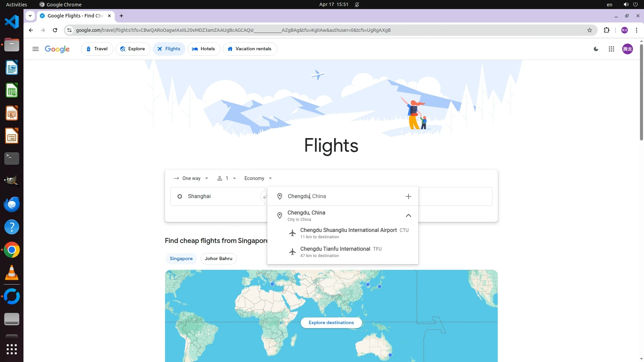
Task: Open the passenger count dropdown
Action: coord(227,178)
